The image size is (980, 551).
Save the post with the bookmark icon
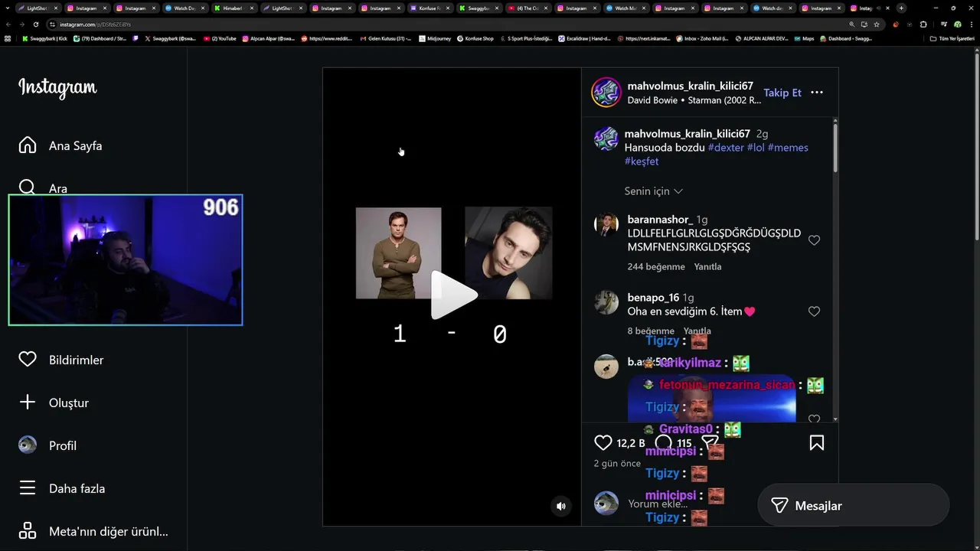pyautogui.click(x=817, y=442)
